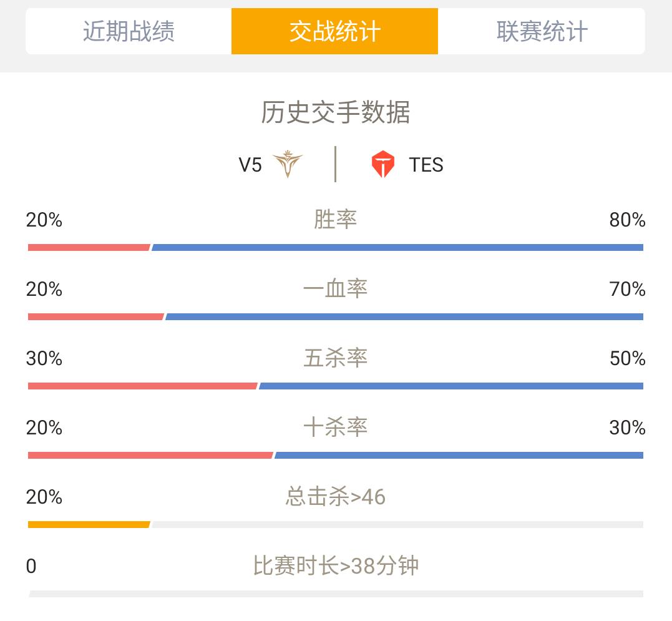Click the red 五杀率 bar segment
The width and height of the screenshot is (672, 621).
143,386
